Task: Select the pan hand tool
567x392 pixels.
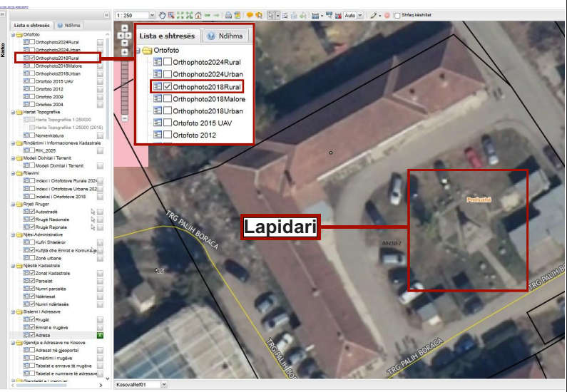Action: coord(162,14)
